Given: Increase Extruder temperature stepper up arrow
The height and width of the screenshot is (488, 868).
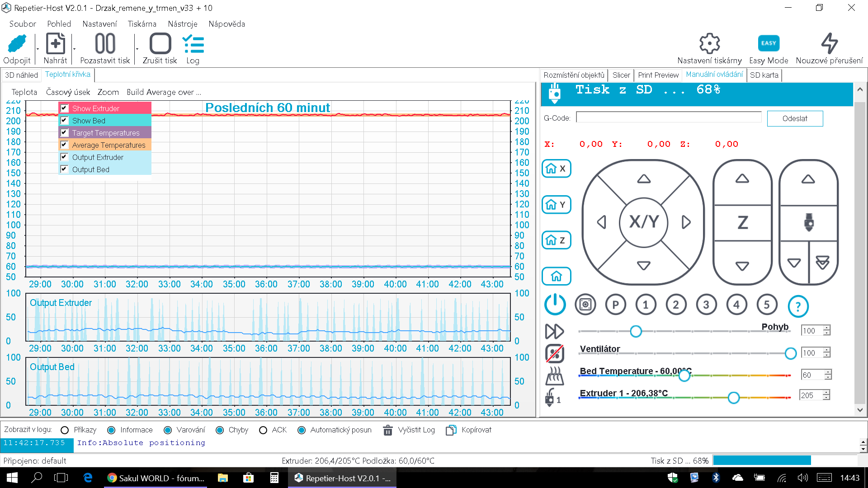Looking at the screenshot, I should coord(826,392).
